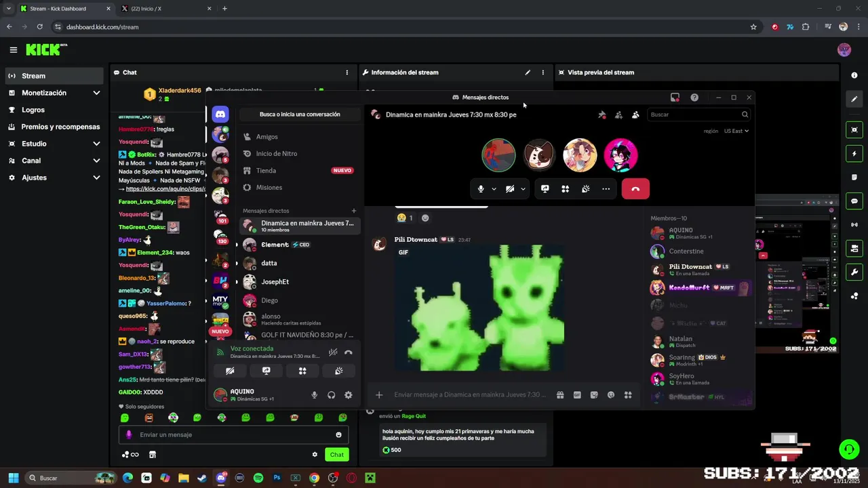
Task: Change call region US East dropdown
Action: 736,131
